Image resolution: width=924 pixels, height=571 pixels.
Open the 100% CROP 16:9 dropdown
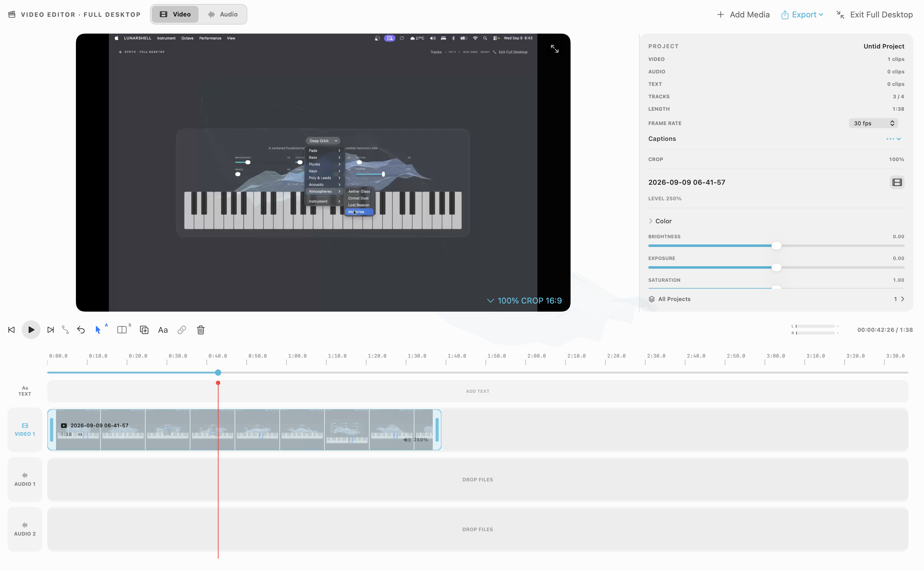(524, 301)
